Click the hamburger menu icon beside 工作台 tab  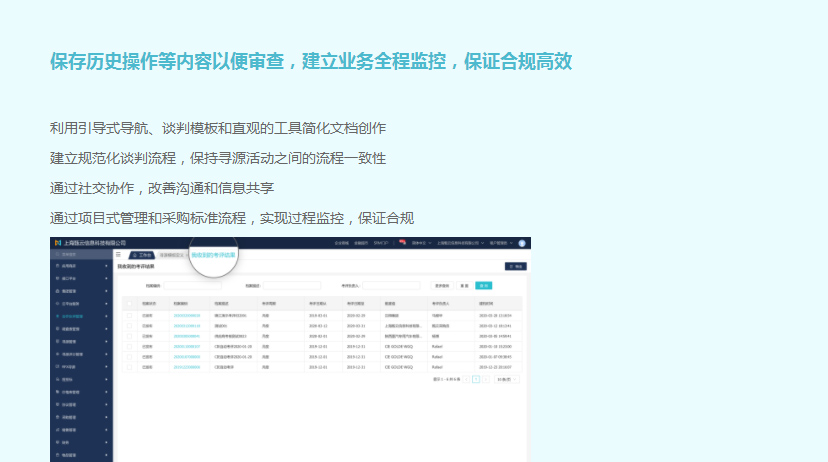point(118,254)
